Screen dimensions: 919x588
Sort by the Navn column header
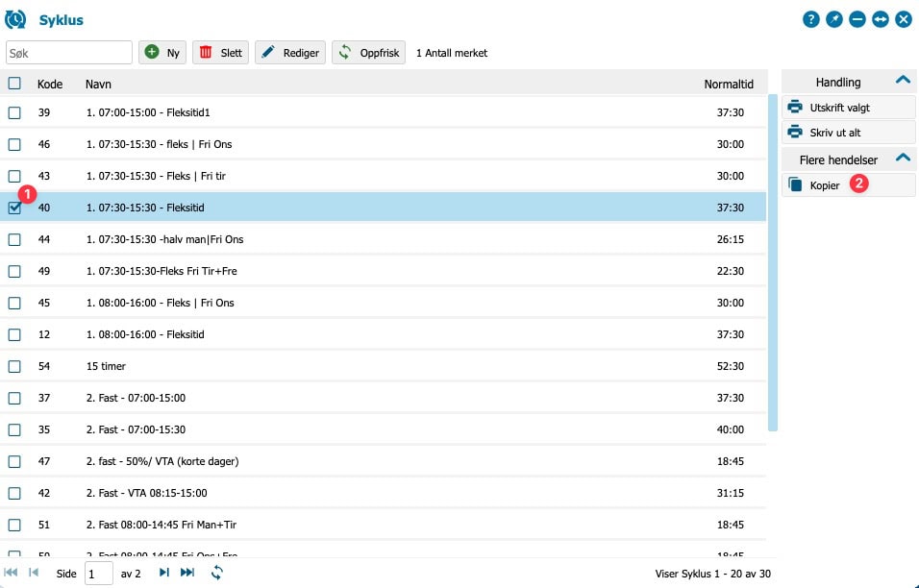tap(98, 84)
